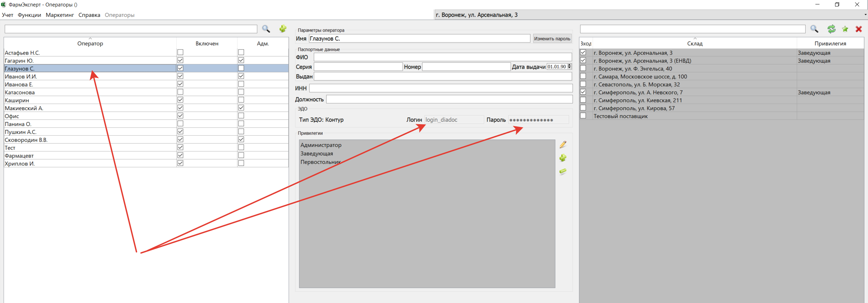
Task: Remove a privilege with the green minus icon
Action: point(563,171)
